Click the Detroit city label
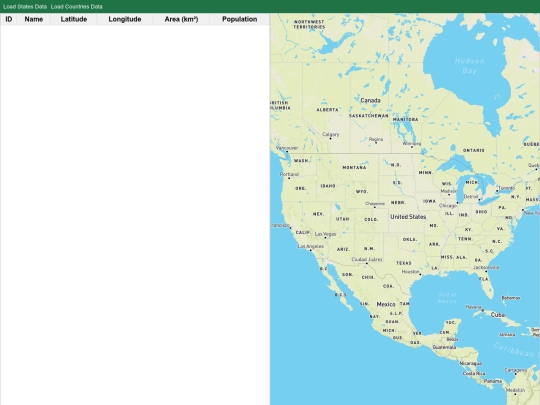 point(471,197)
